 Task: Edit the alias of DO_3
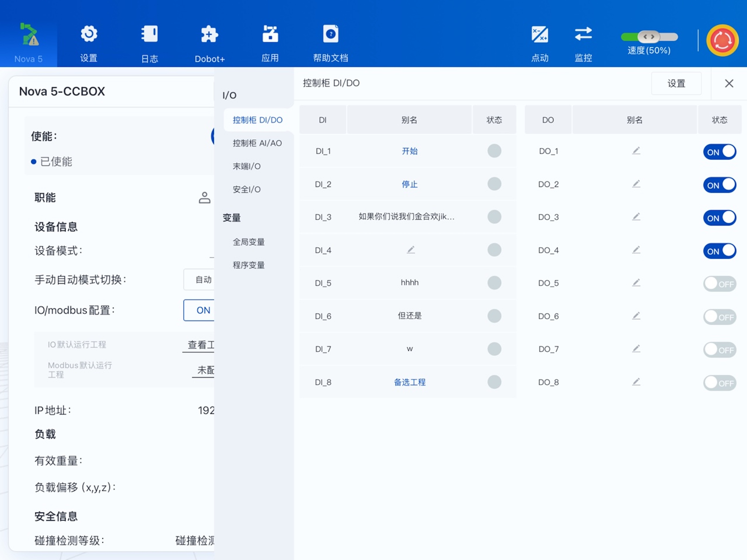coord(636,216)
